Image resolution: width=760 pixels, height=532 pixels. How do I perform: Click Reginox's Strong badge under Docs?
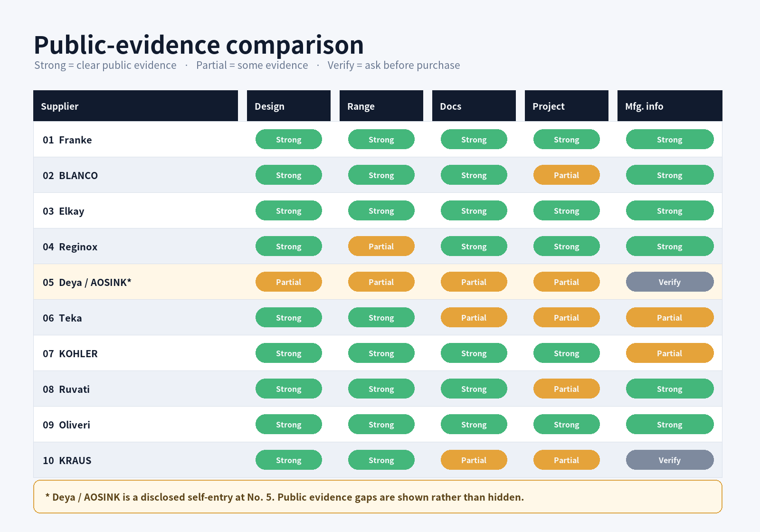click(x=474, y=246)
